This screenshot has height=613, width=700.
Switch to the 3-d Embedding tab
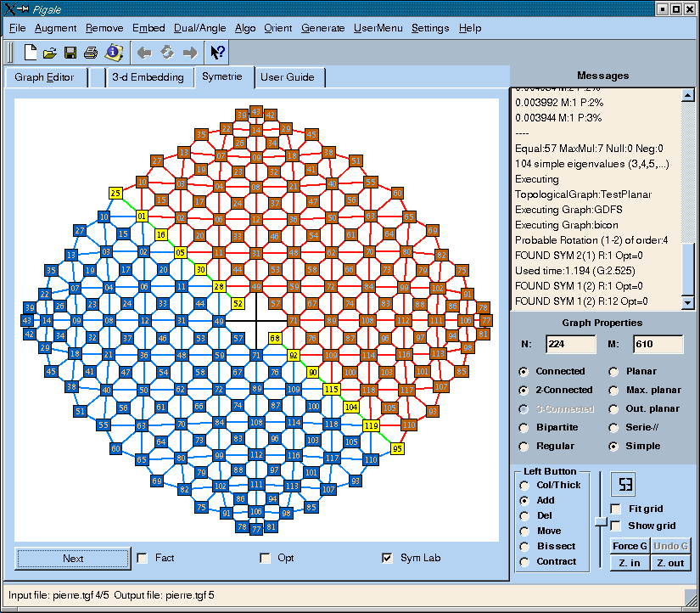(148, 77)
